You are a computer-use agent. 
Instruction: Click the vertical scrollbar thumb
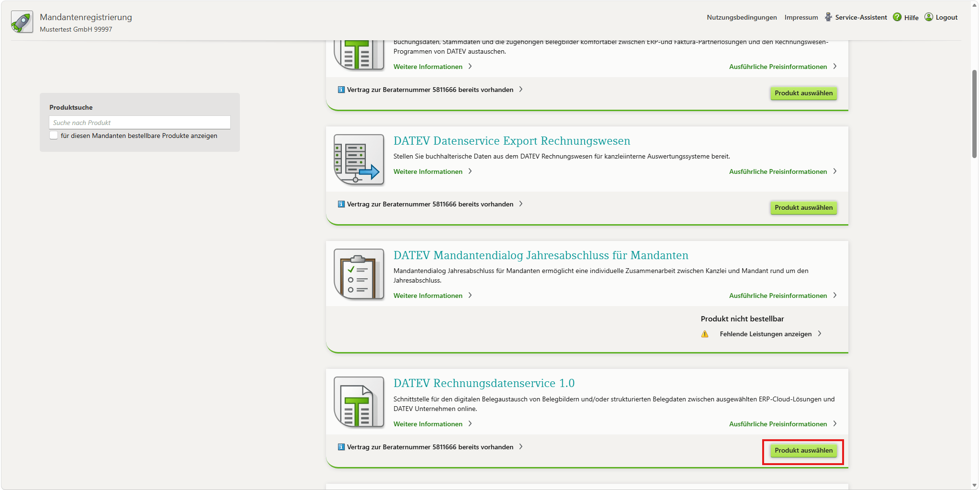974,114
